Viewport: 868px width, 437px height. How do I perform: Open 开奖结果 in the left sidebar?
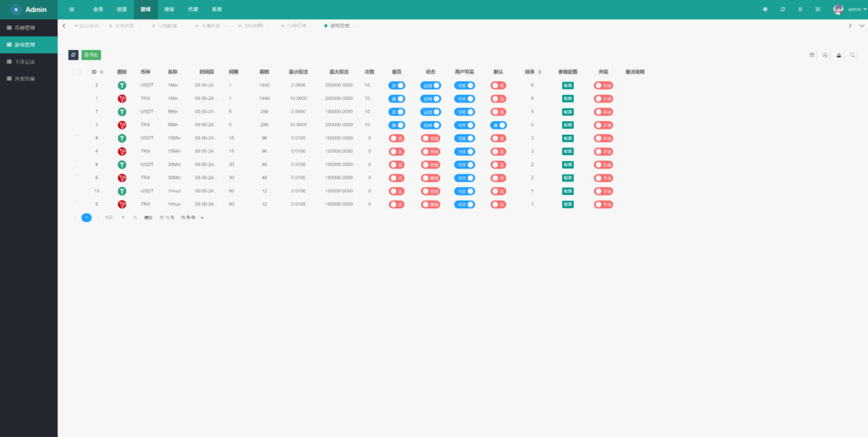[25, 78]
